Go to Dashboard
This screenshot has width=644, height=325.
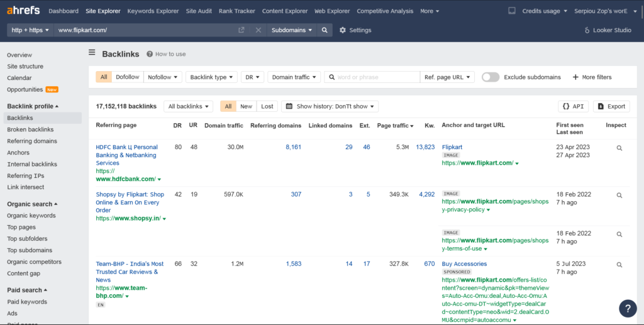point(64,11)
